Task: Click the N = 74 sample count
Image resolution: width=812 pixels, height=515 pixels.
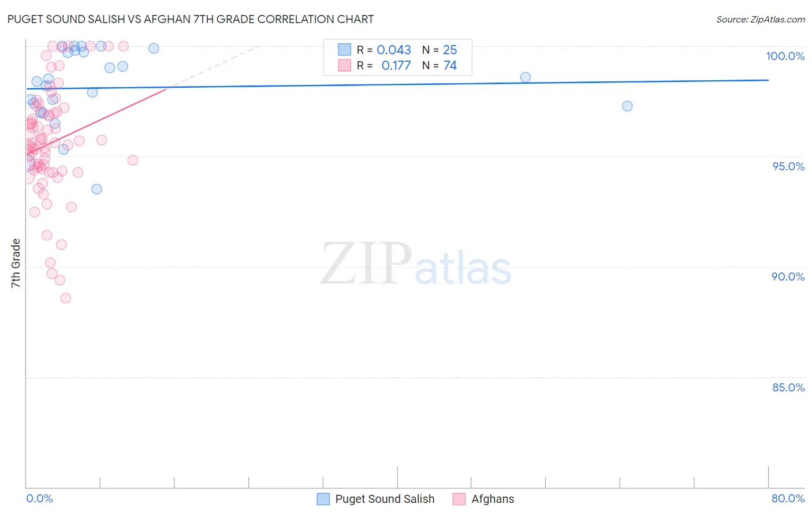Action: pos(439,65)
